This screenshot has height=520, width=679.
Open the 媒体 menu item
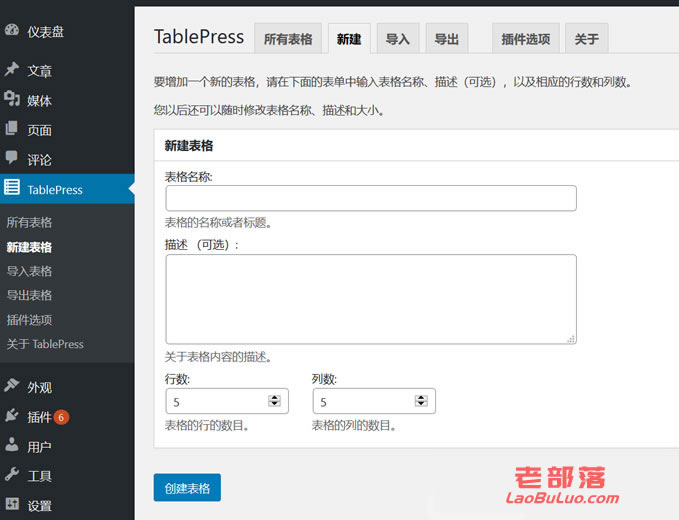[39, 101]
